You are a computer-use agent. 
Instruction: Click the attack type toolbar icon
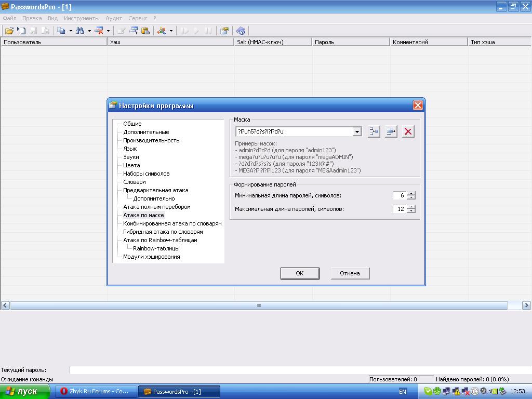[162, 31]
